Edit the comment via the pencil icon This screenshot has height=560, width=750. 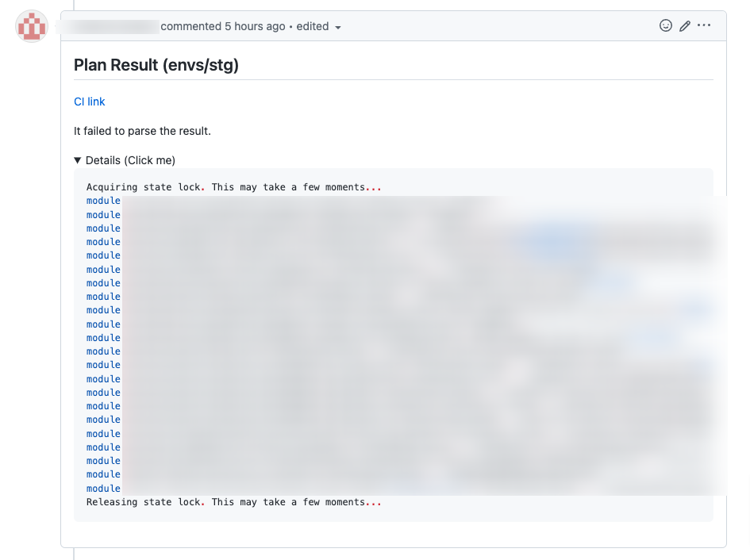[x=684, y=25]
